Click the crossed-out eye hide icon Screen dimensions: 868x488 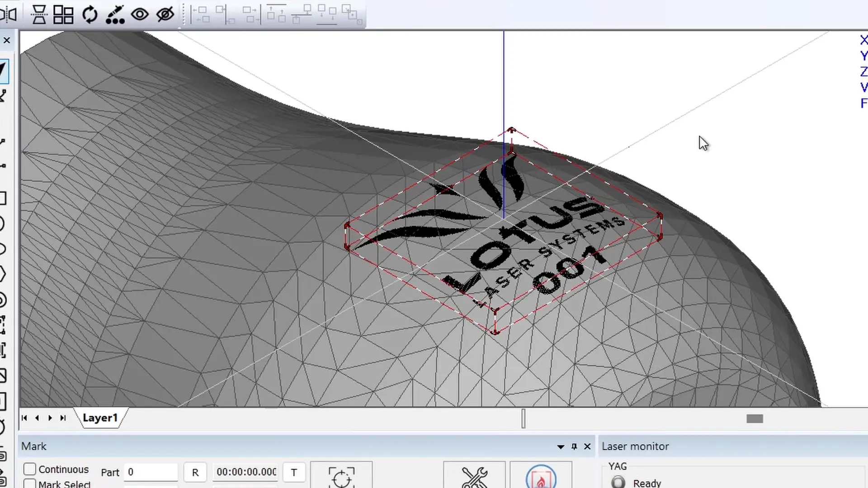click(165, 14)
